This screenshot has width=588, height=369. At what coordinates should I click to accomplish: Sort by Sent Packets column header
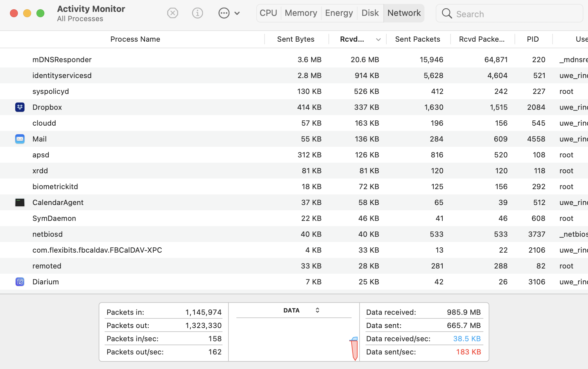[x=417, y=39]
